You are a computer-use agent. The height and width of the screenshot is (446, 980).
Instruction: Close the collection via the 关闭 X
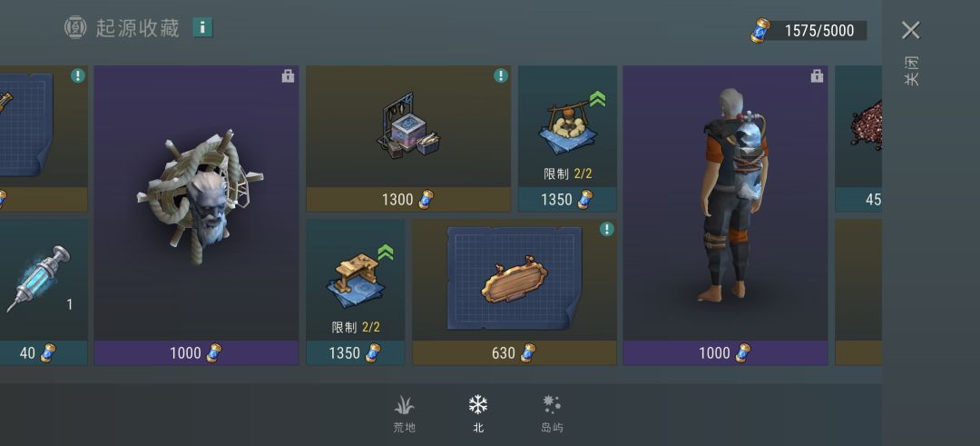(911, 30)
